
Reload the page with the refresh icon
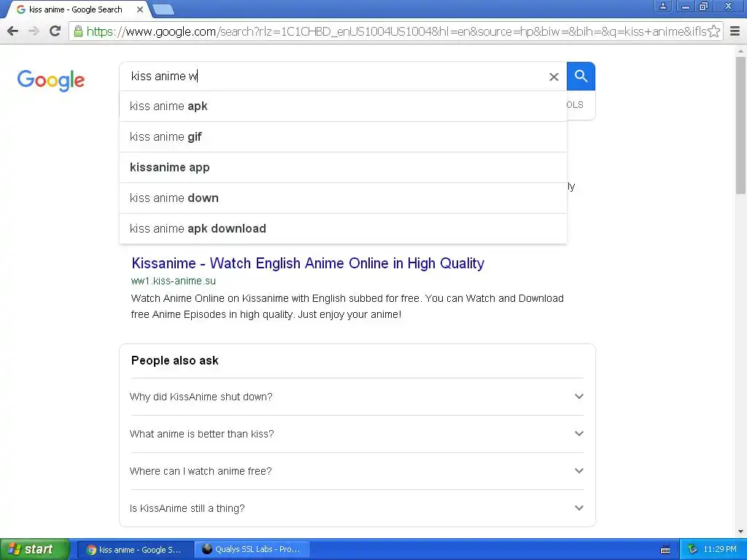pyautogui.click(x=55, y=31)
